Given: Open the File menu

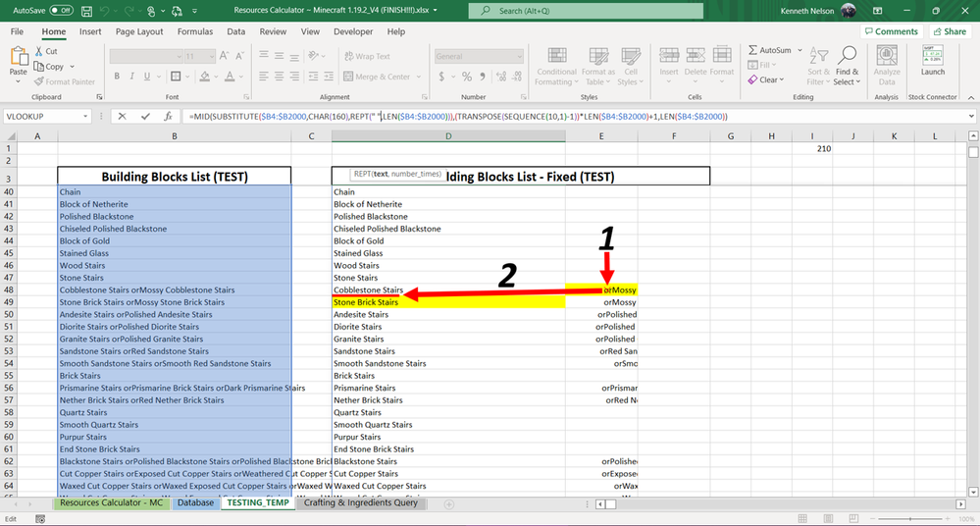Looking at the screenshot, I should pyautogui.click(x=17, y=31).
